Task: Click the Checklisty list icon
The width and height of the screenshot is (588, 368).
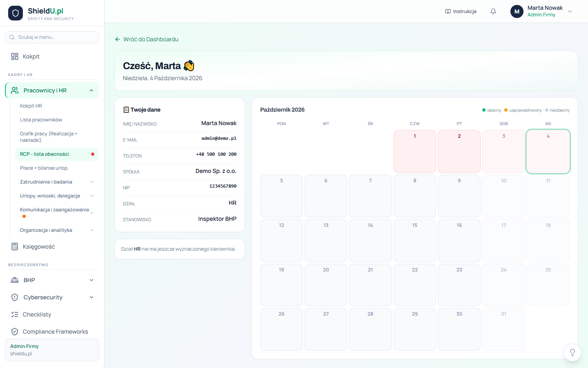Action: coord(15,314)
